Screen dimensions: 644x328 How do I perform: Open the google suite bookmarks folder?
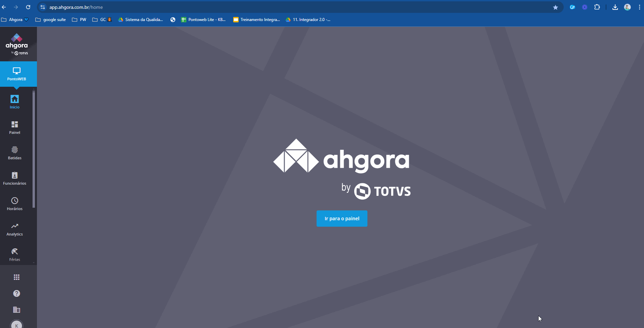51,20
